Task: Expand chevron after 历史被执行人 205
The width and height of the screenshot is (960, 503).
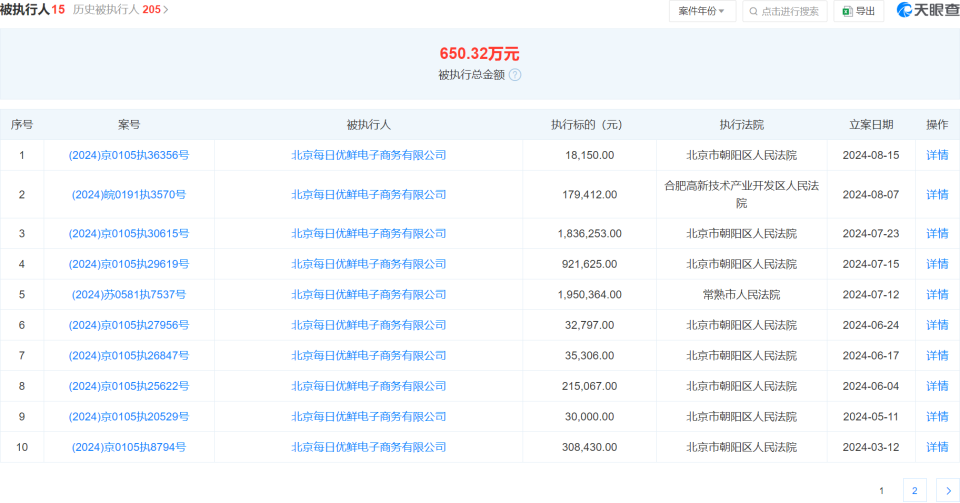Action: 166,10
